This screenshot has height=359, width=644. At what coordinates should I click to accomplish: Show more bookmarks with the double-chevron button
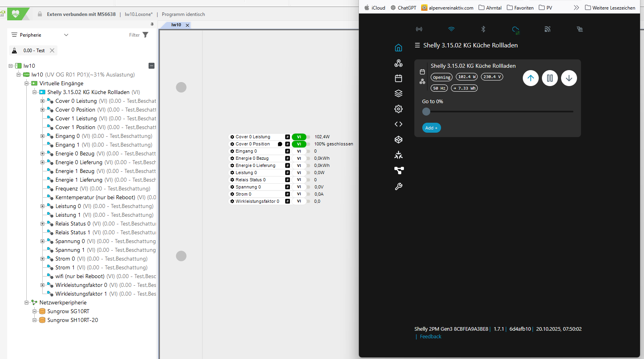[x=576, y=8]
